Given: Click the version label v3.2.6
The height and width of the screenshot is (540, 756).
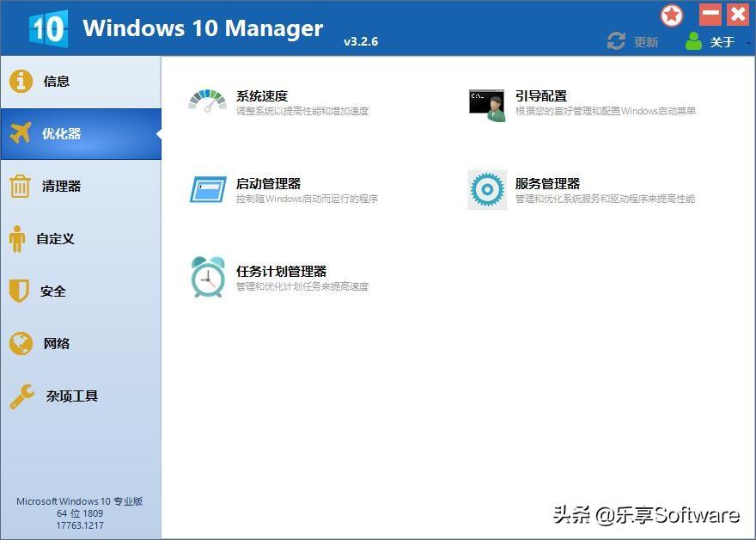Looking at the screenshot, I should point(361,41).
